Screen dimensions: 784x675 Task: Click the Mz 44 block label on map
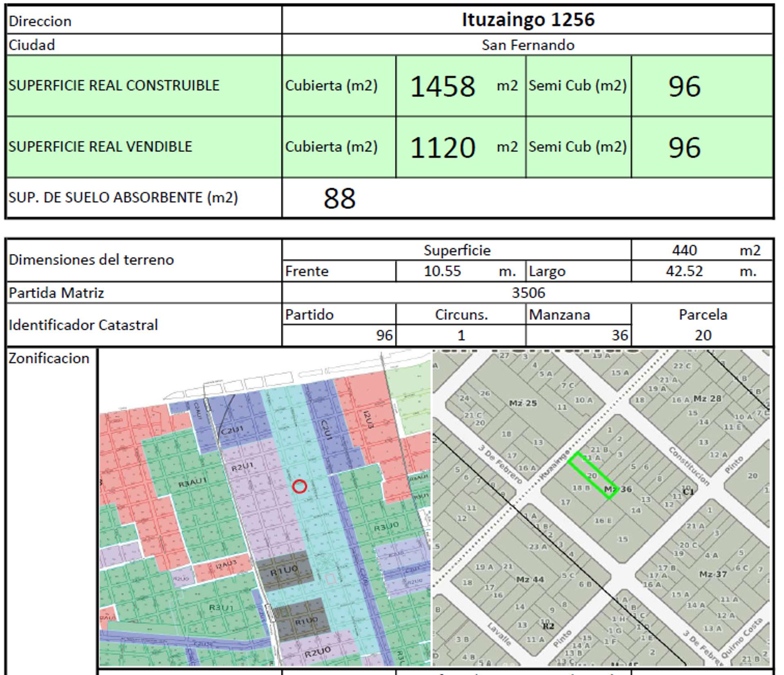pos(530,579)
